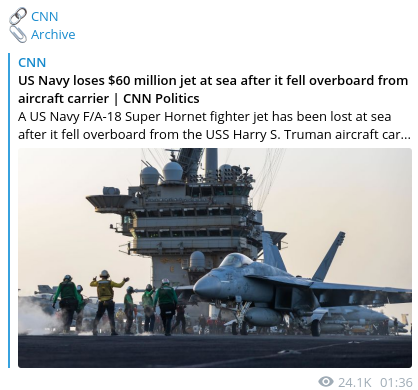Click the eye views icon

326,382
